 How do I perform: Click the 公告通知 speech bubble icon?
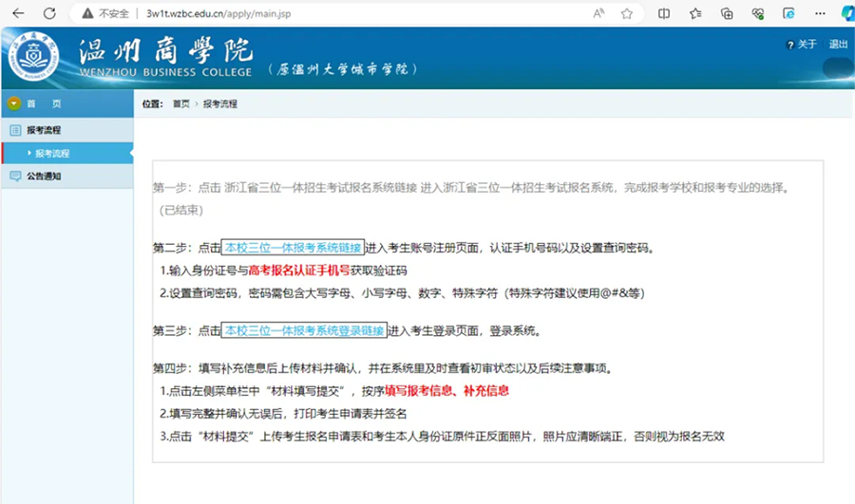[x=15, y=176]
